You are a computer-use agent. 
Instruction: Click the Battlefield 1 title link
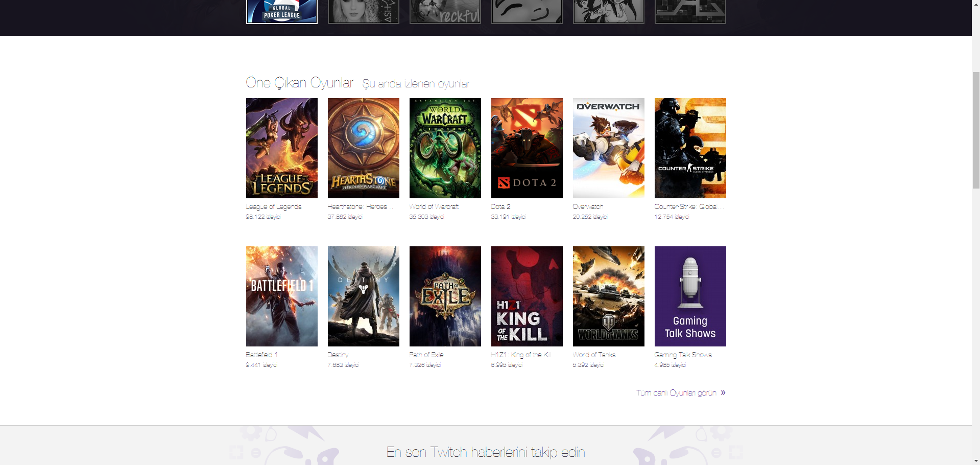pos(261,355)
